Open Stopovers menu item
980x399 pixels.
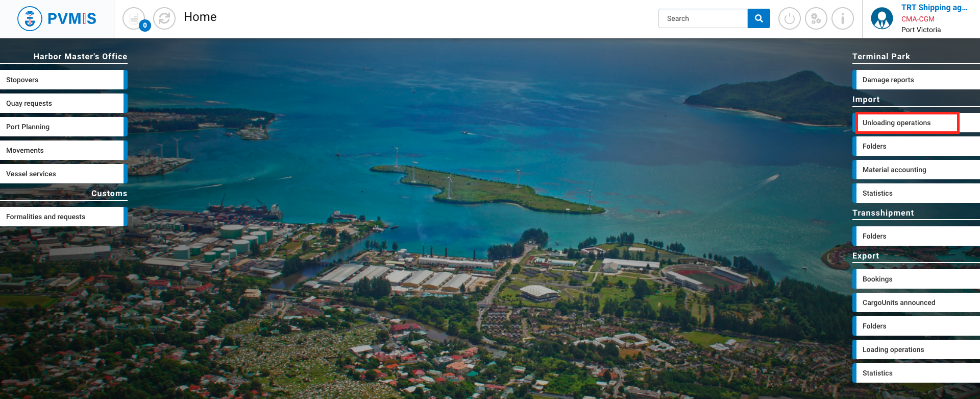(x=61, y=80)
